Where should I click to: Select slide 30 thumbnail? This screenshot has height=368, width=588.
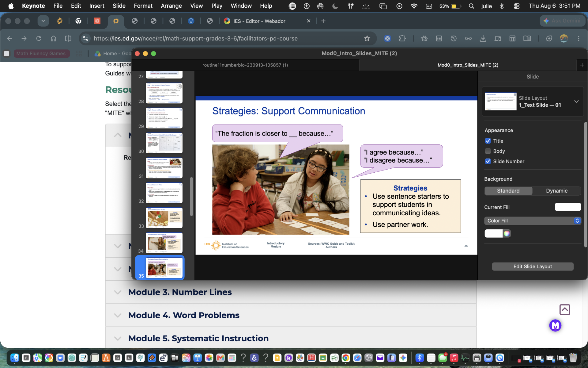click(x=164, y=143)
